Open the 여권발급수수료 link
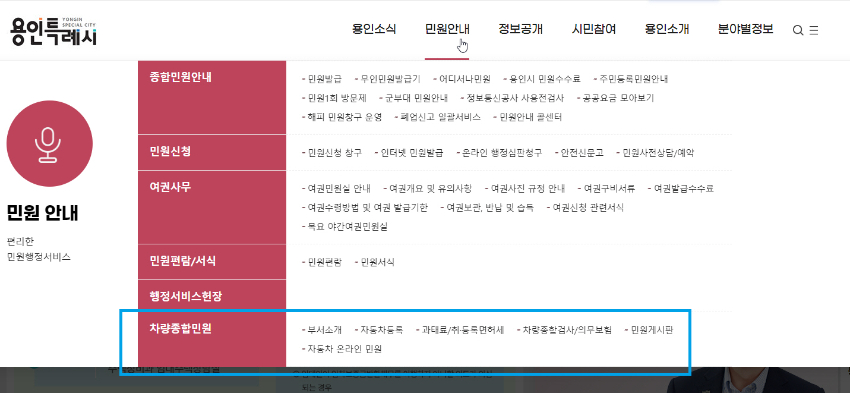This screenshot has height=393, width=850. pyautogui.click(x=684, y=189)
